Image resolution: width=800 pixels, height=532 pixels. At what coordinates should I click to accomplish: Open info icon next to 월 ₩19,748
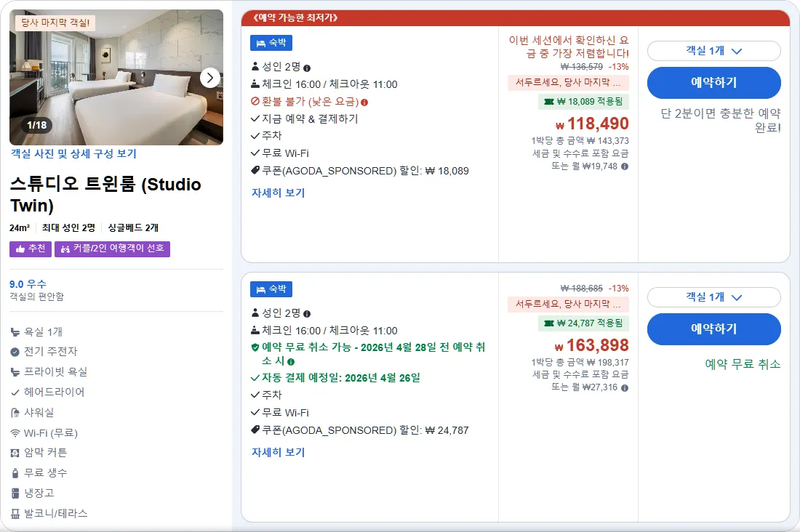point(625,166)
